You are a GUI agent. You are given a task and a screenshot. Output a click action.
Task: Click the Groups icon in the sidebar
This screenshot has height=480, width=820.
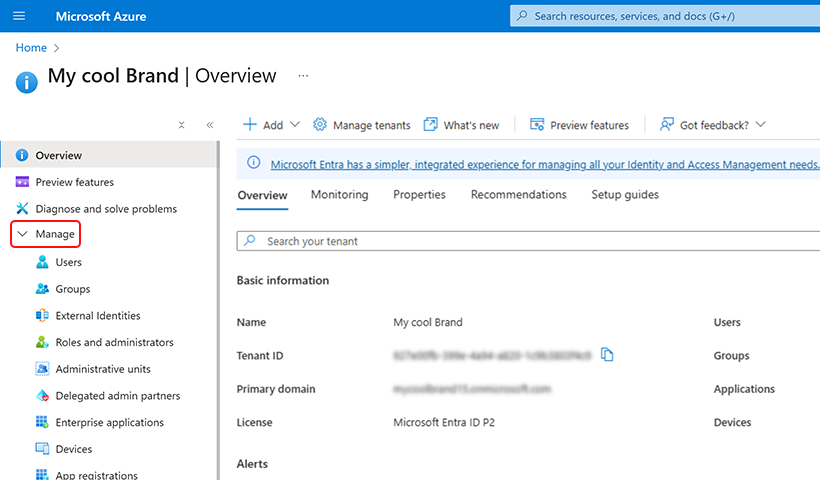[42, 289]
